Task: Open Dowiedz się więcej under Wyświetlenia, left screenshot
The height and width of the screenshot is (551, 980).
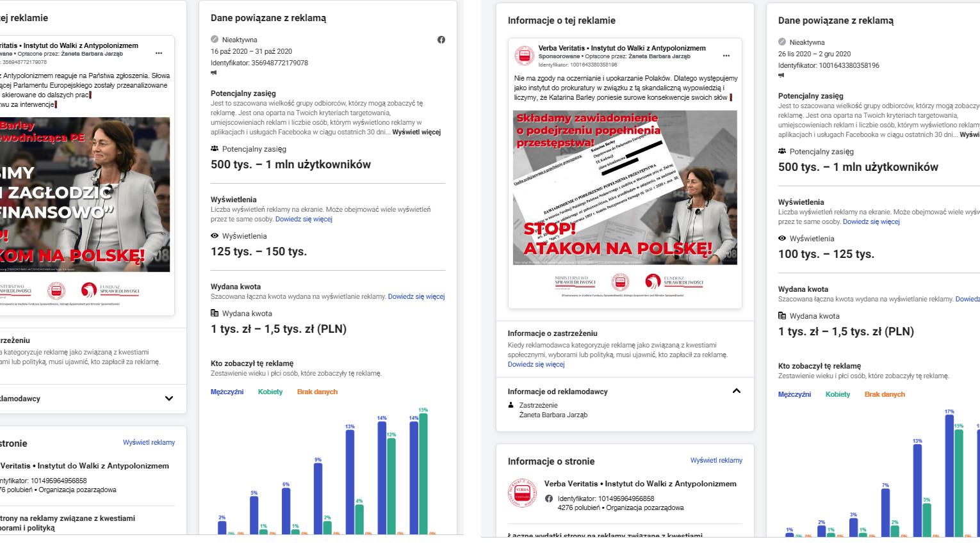Action: click(304, 219)
